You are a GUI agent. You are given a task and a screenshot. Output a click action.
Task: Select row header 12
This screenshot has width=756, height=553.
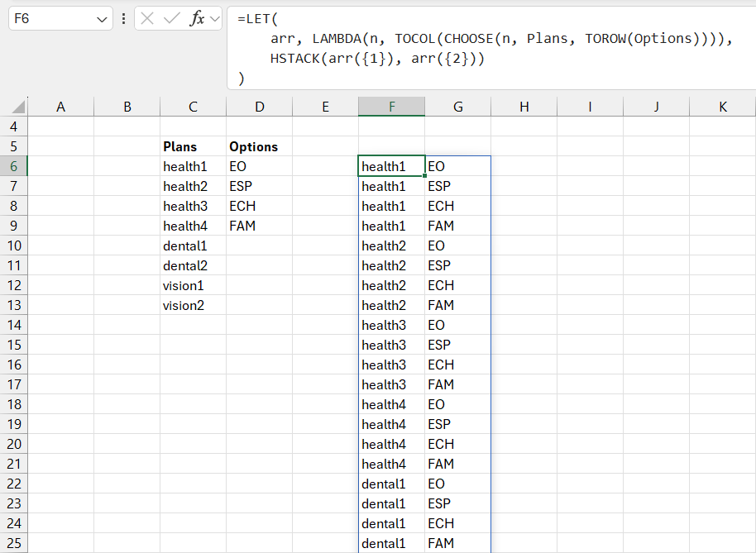[x=14, y=285]
